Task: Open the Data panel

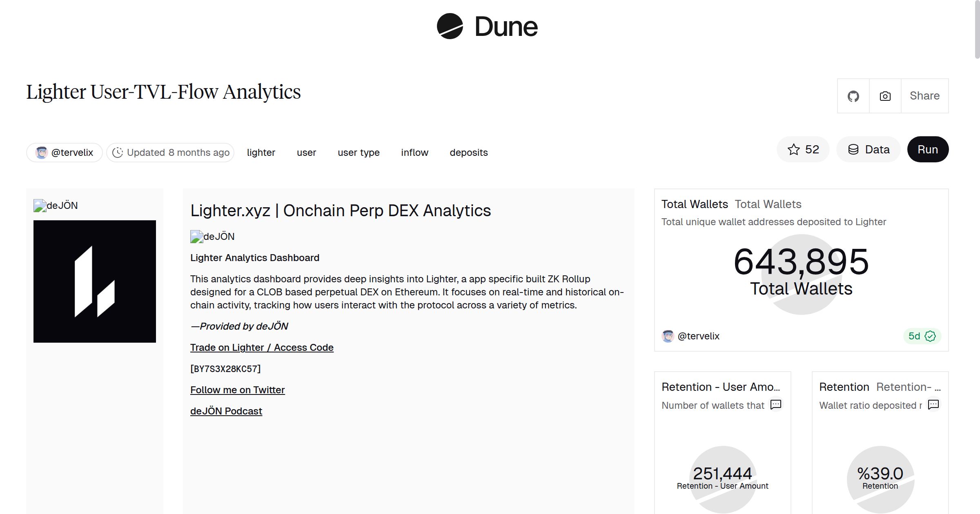Action: (869, 149)
